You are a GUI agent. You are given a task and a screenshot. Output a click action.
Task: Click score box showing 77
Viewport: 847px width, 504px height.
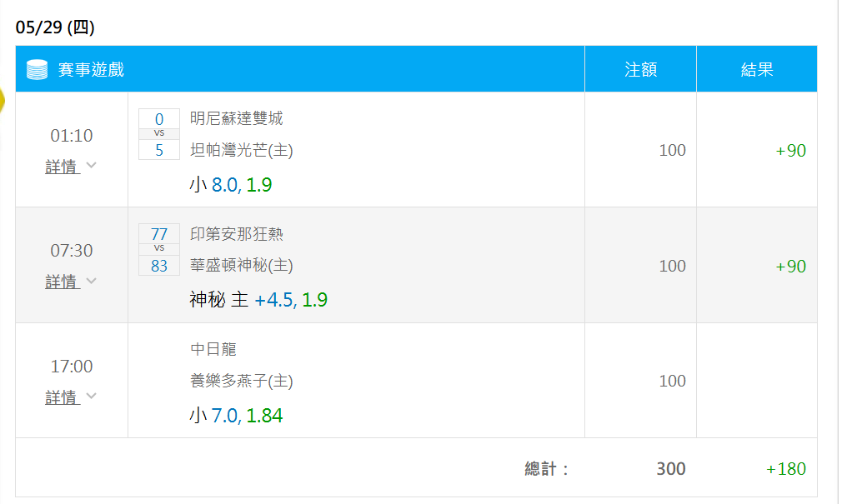(158, 233)
